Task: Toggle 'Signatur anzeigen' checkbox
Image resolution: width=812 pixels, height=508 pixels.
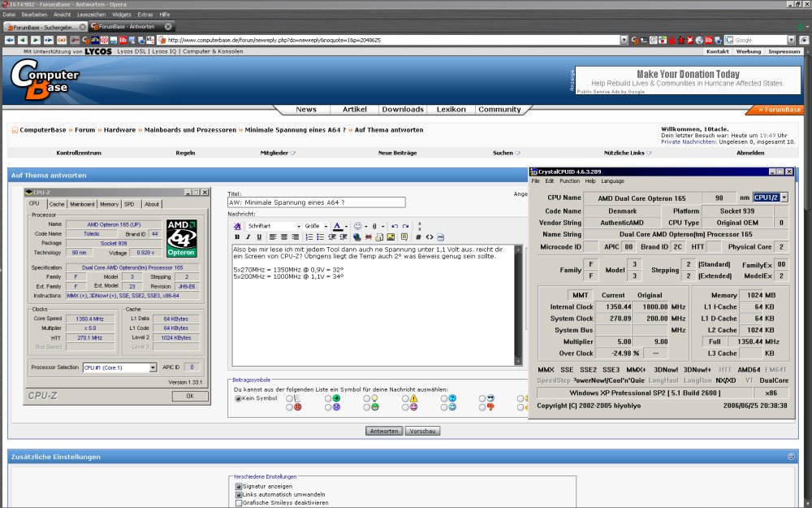Action: [238, 487]
